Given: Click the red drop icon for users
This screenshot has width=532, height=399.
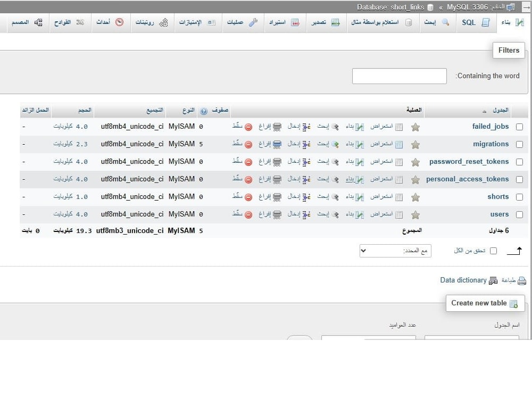Looking at the screenshot, I should (248, 215).
